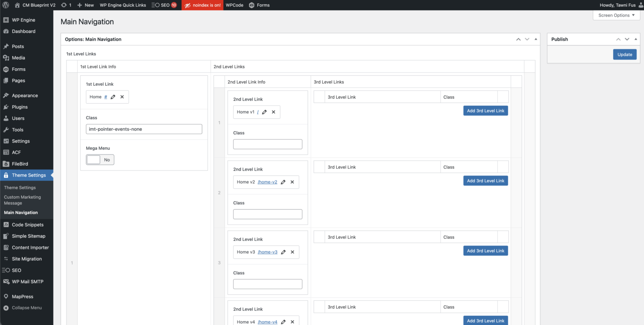Image resolution: width=644 pixels, height=325 pixels.
Task: Click pencil edit icon for Home link
Action: tap(113, 97)
